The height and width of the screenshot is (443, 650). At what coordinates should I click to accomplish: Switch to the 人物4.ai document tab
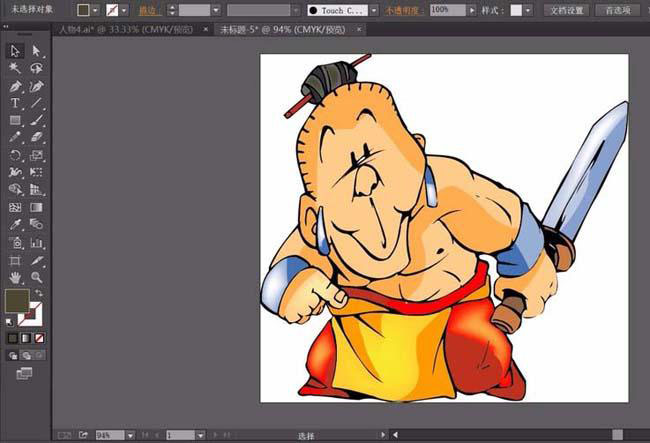coord(126,29)
